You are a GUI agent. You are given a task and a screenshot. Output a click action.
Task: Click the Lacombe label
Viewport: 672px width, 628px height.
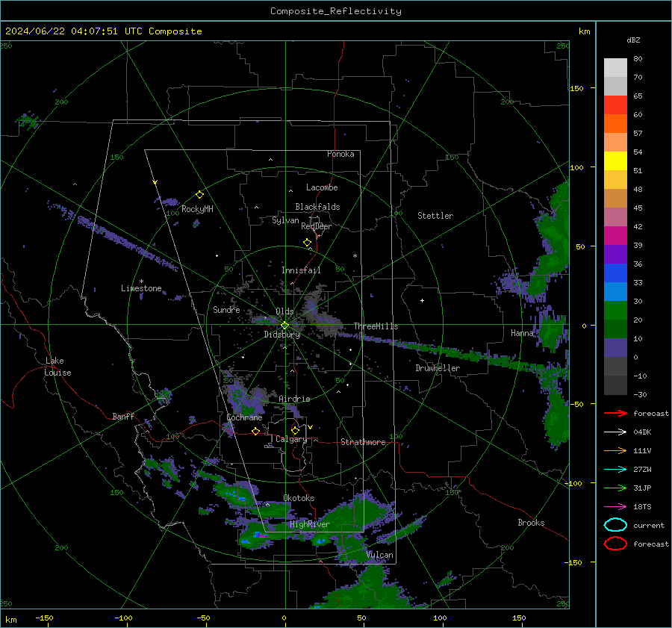[322, 187]
